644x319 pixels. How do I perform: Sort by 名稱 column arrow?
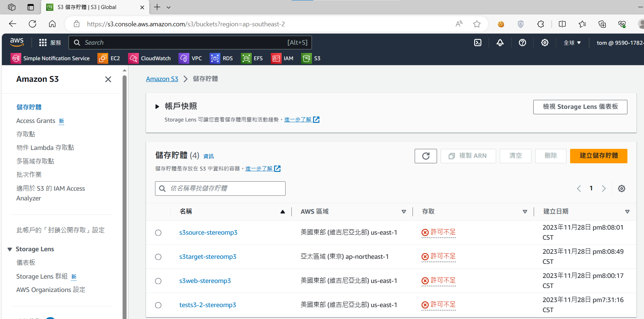click(x=283, y=212)
